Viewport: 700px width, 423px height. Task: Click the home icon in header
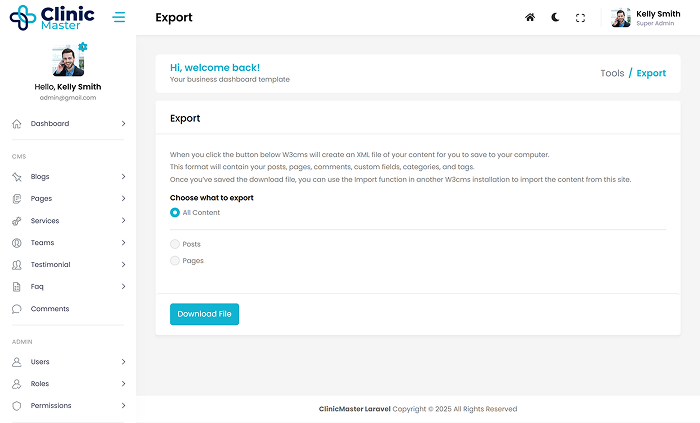[530, 18]
